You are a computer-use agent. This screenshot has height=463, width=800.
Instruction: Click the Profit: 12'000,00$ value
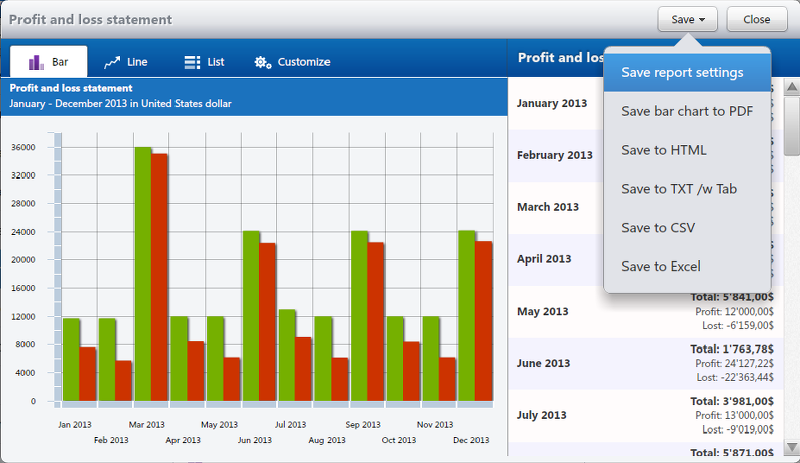tap(734, 311)
